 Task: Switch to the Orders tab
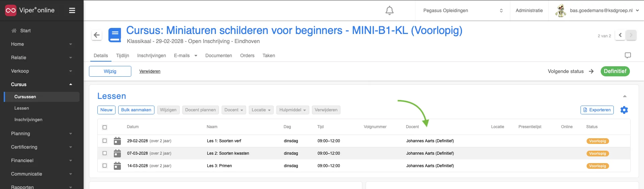point(247,55)
